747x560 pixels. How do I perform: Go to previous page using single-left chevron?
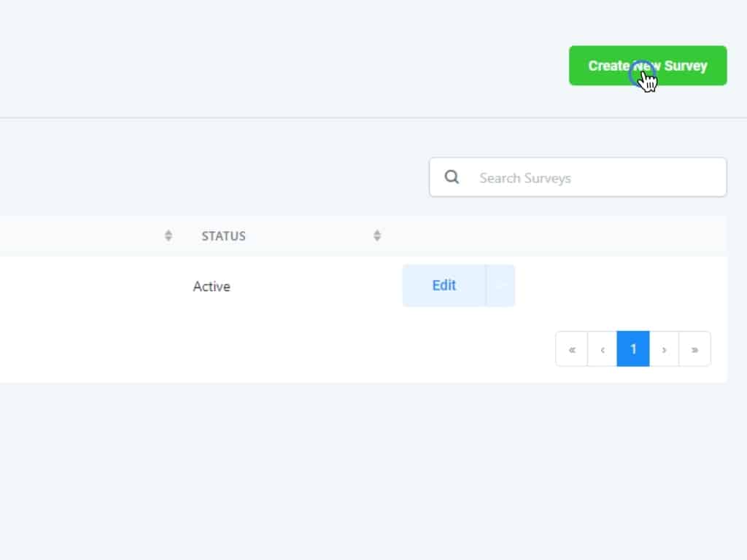coord(603,349)
